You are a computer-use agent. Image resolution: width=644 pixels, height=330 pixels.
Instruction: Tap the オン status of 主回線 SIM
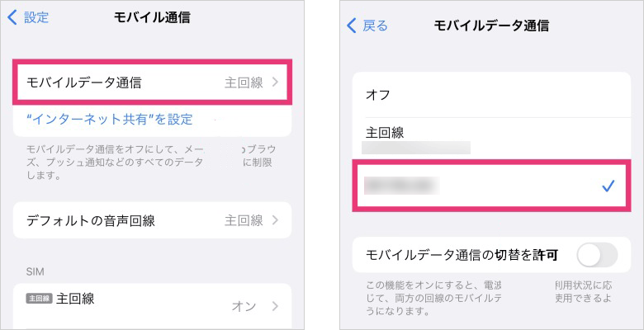tap(244, 306)
